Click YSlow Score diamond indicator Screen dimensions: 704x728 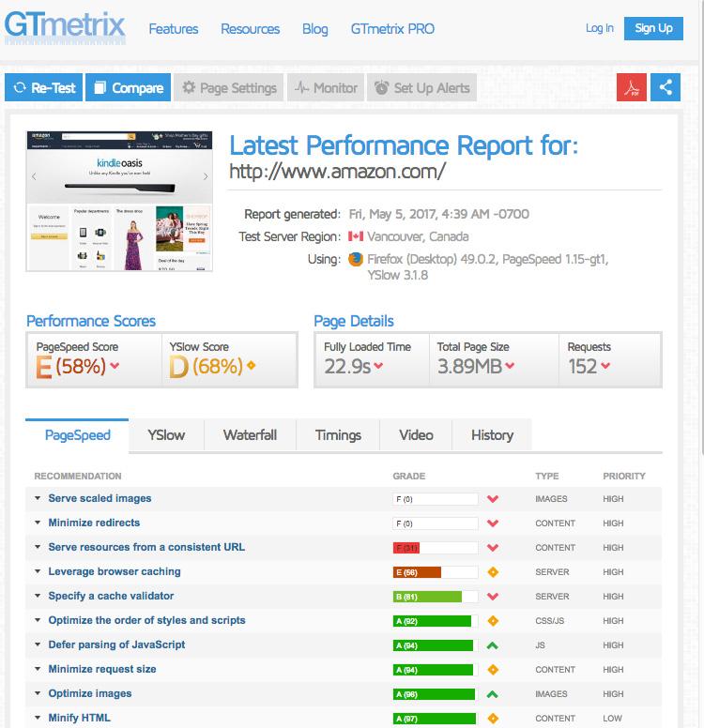(x=252, y=365)
